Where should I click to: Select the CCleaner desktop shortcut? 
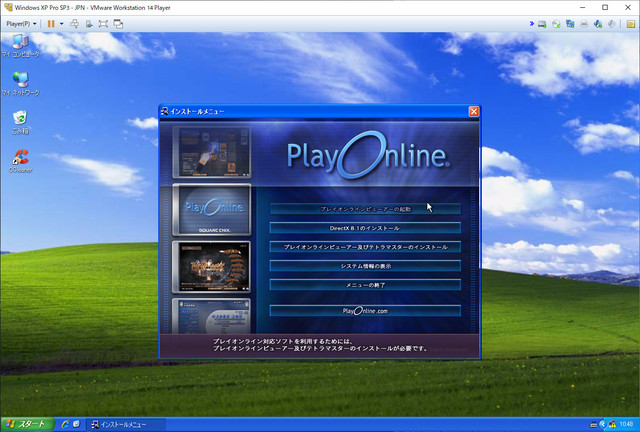(x=20, y=161)
